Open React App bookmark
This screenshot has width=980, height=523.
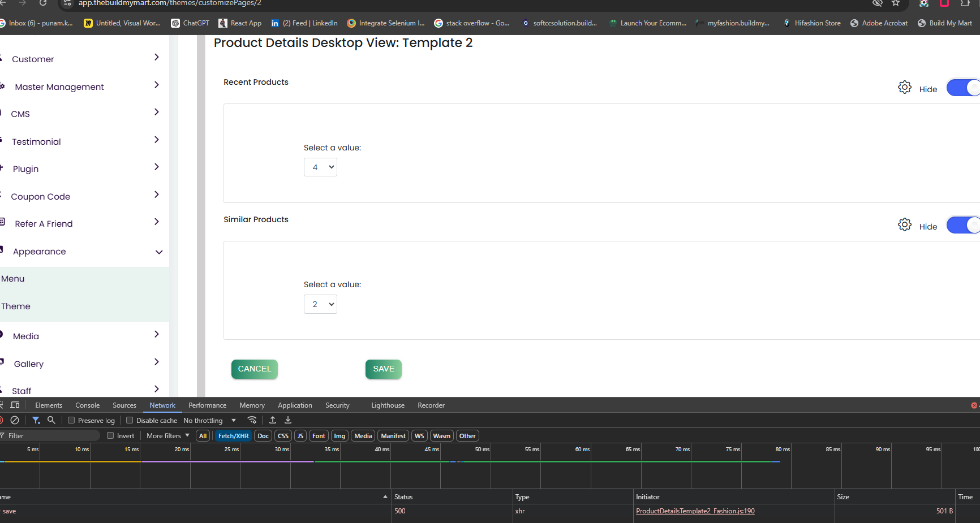click(x=240, y=23)
